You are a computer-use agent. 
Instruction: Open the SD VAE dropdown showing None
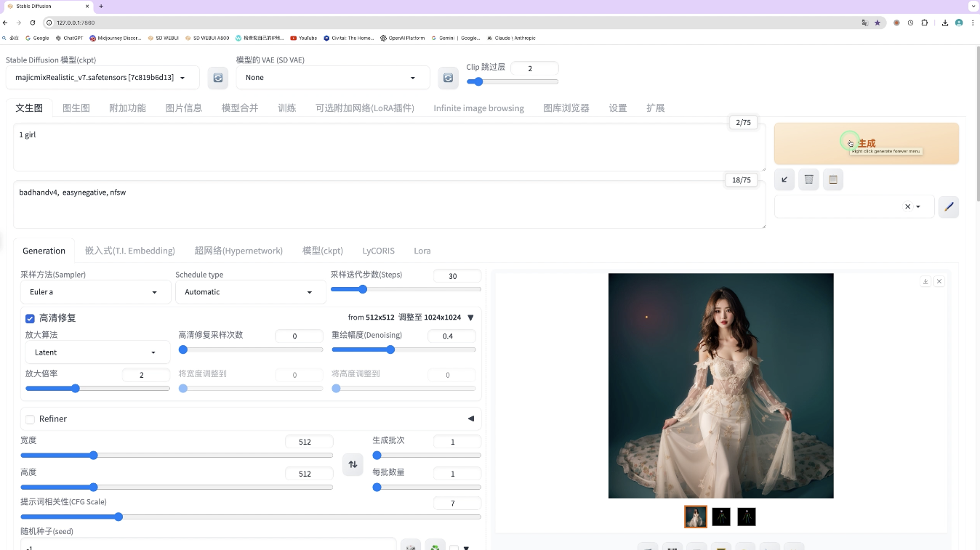point(333,78)
